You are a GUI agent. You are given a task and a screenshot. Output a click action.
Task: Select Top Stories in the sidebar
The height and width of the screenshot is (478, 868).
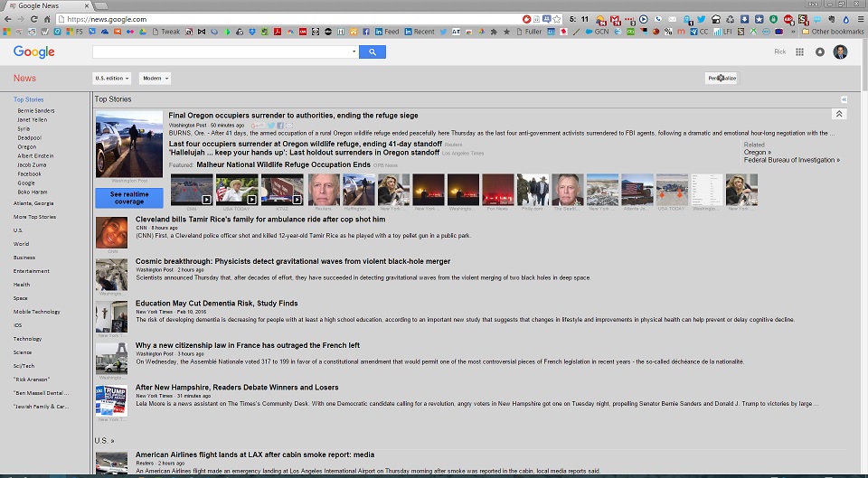pyautogui.click(x=28, y=99)
